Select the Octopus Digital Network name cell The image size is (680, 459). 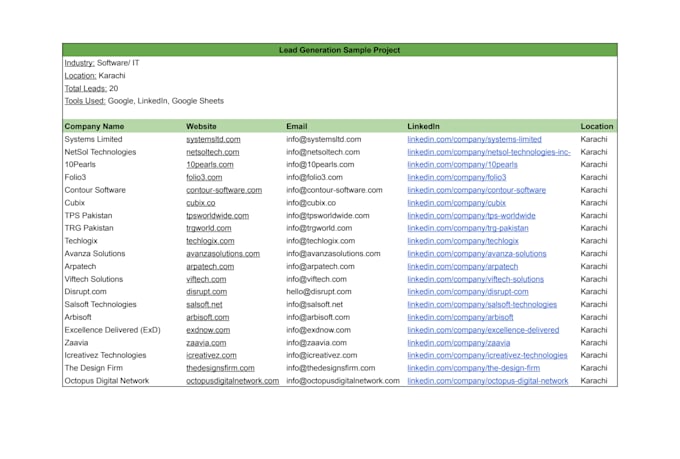click(x=107, y=381)
